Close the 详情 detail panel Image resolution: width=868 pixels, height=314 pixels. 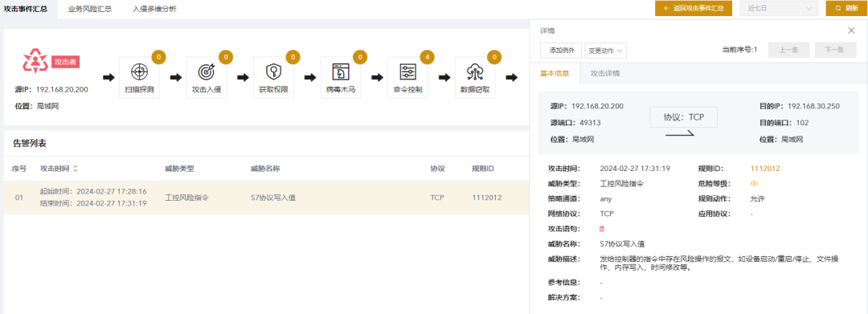point(851,31)
